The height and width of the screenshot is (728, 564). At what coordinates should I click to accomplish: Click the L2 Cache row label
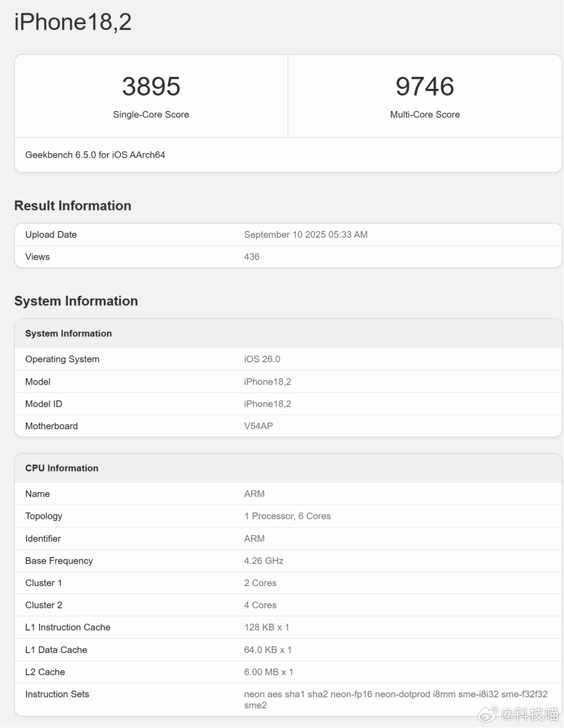[45, 672]
